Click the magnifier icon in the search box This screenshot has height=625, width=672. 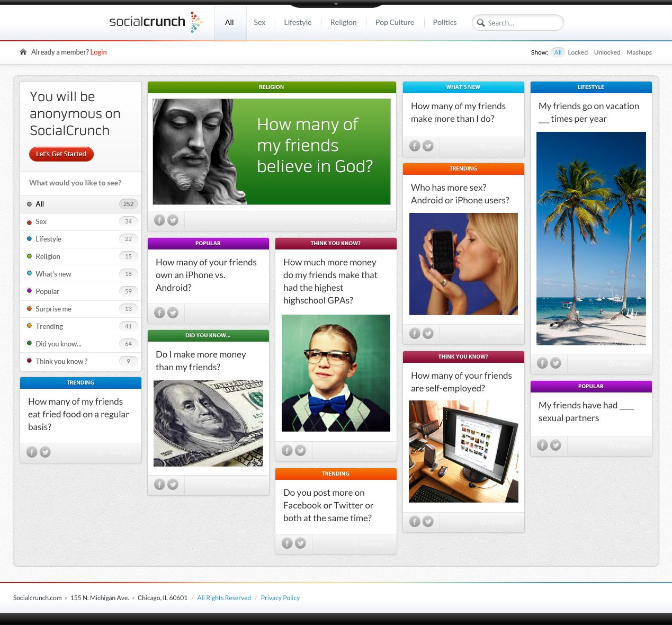click(481, 23)
